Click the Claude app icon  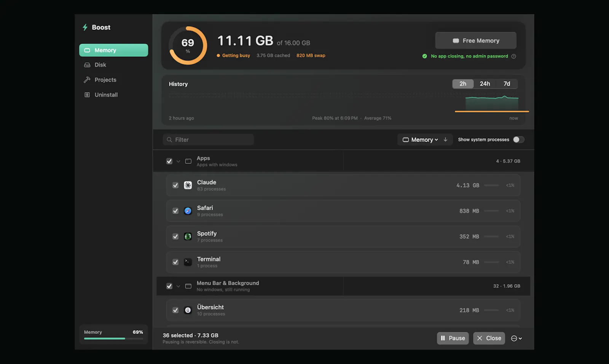pos(188,185)
